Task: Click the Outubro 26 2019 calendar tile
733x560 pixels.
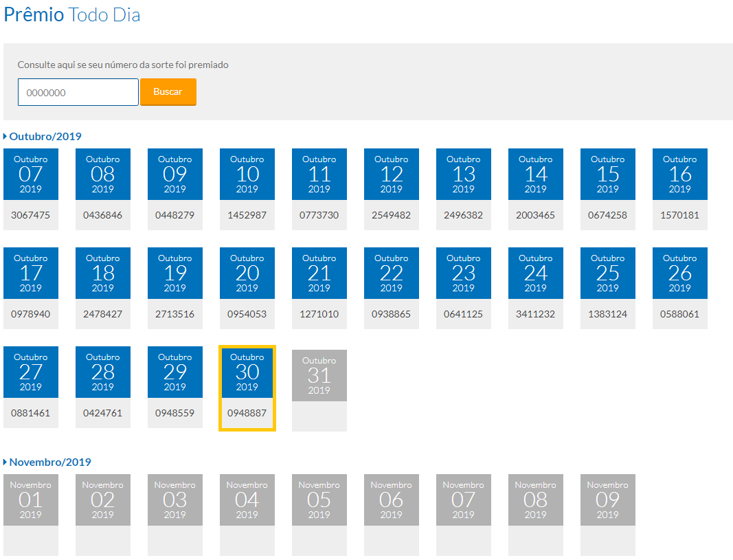Action: pyautogui.click(x=679, y=273)
